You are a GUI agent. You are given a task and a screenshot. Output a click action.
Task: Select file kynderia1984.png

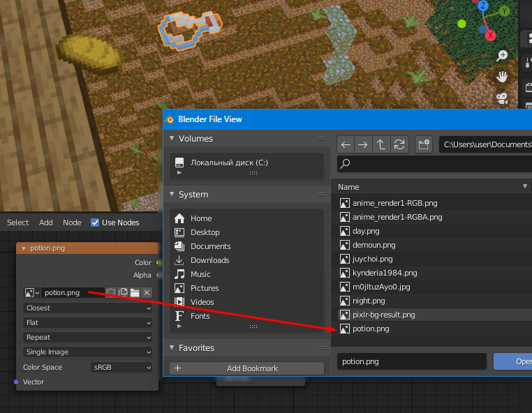tap(431, 273)
